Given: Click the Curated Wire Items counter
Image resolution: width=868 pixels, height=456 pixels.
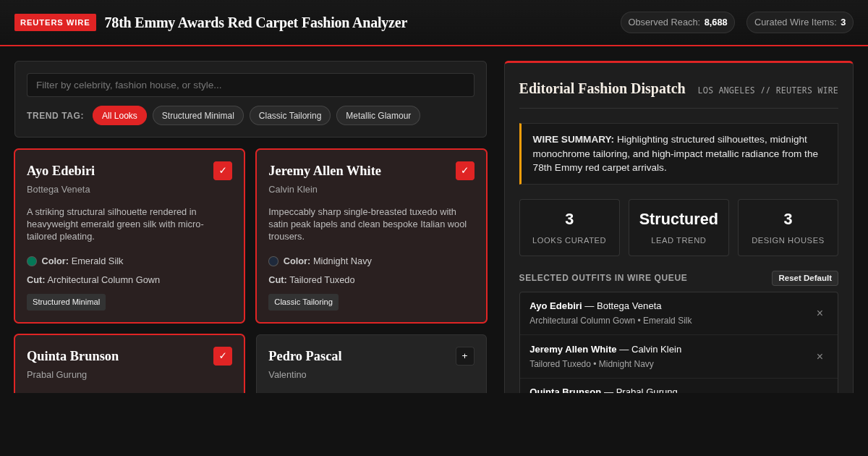Looking at the screenshot, I should pyautogui.click(x=800, y=22).
